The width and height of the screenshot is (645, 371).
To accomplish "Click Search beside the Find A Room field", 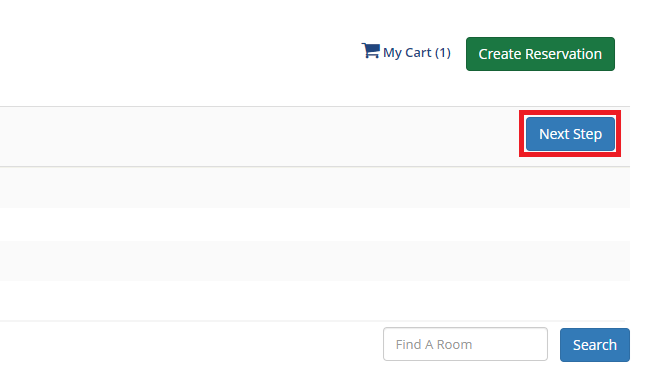I will point(594,345).
